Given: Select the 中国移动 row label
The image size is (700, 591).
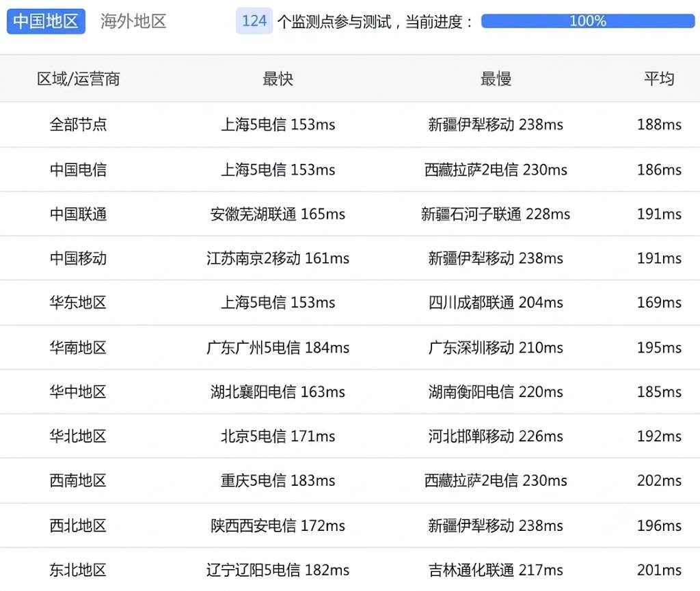Looking at the screenshot, I should [x=78, y=258].
